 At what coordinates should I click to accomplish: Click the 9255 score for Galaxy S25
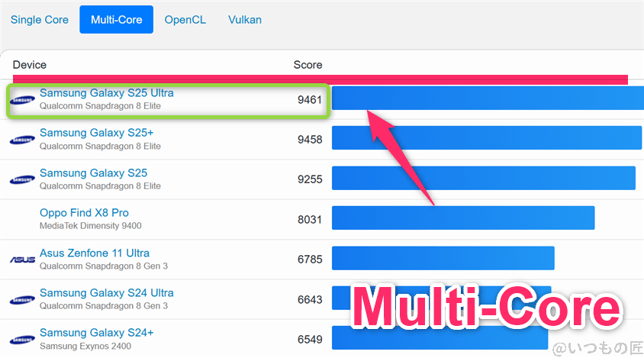(310, 179)
